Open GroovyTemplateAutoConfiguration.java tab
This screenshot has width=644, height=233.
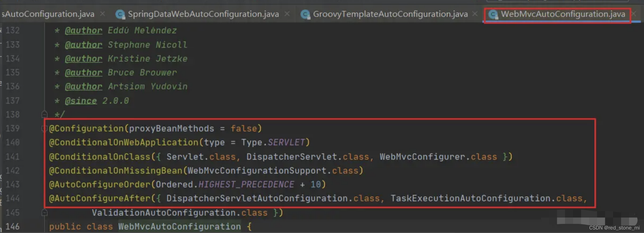[390, 14]
